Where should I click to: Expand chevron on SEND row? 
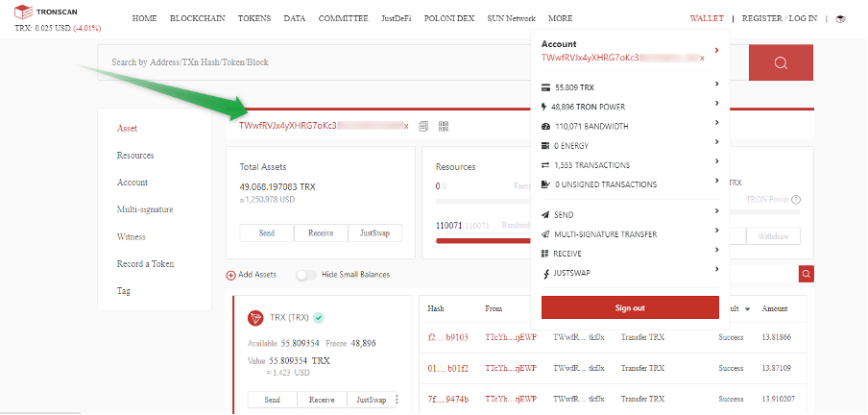point(716,211)
